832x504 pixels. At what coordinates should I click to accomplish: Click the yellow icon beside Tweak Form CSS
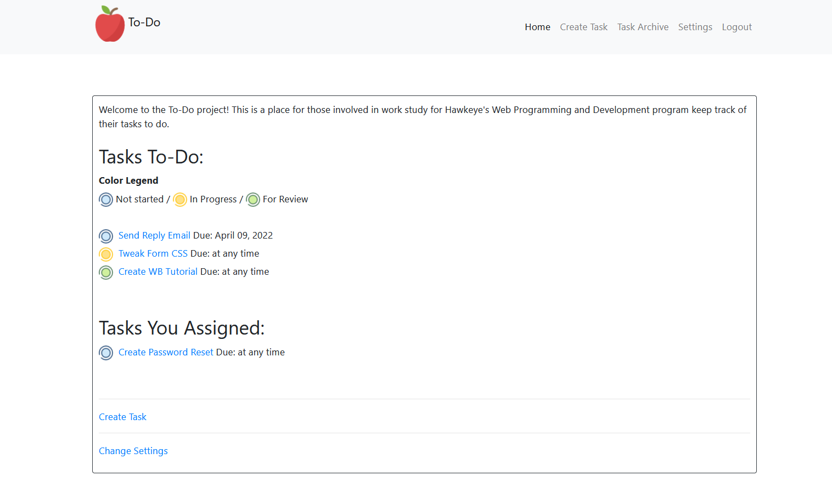(x=105, y=254)
